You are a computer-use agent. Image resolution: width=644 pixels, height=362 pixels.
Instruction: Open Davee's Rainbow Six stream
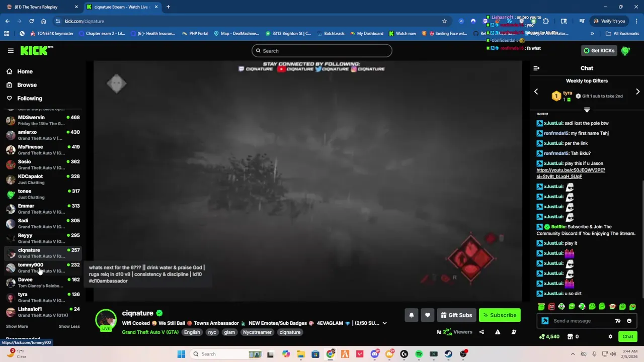(42, 283)
